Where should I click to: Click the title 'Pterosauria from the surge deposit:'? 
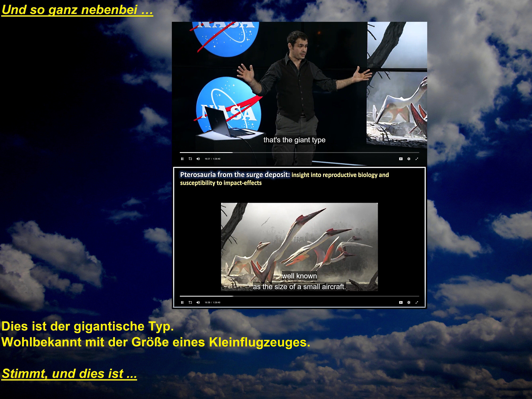coord(235,175)
